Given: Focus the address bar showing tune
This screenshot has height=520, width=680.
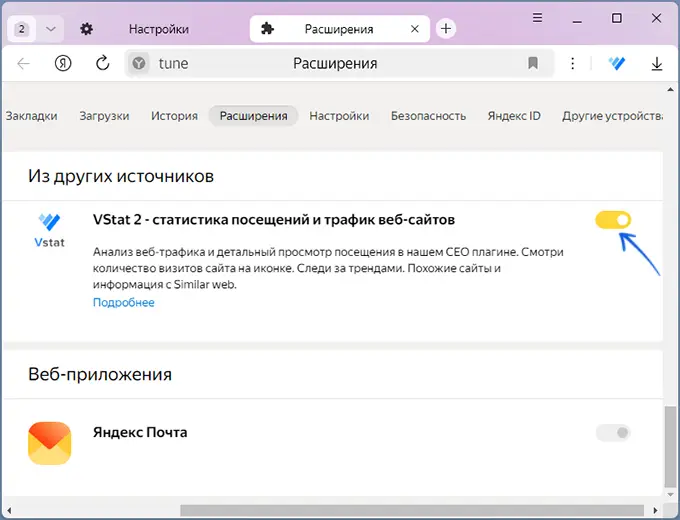Looking at the screenshot, I should tap(339, 64).
